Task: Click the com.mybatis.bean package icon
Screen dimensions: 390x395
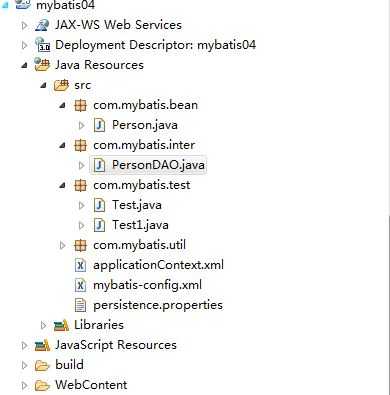Action: (x=80, y=105)
